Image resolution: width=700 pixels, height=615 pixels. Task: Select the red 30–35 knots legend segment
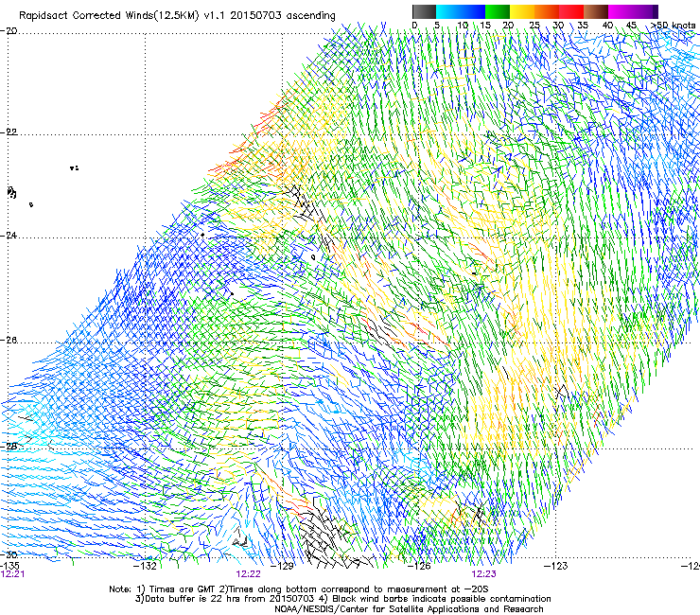pyautogui.click(x=571, y=11)
